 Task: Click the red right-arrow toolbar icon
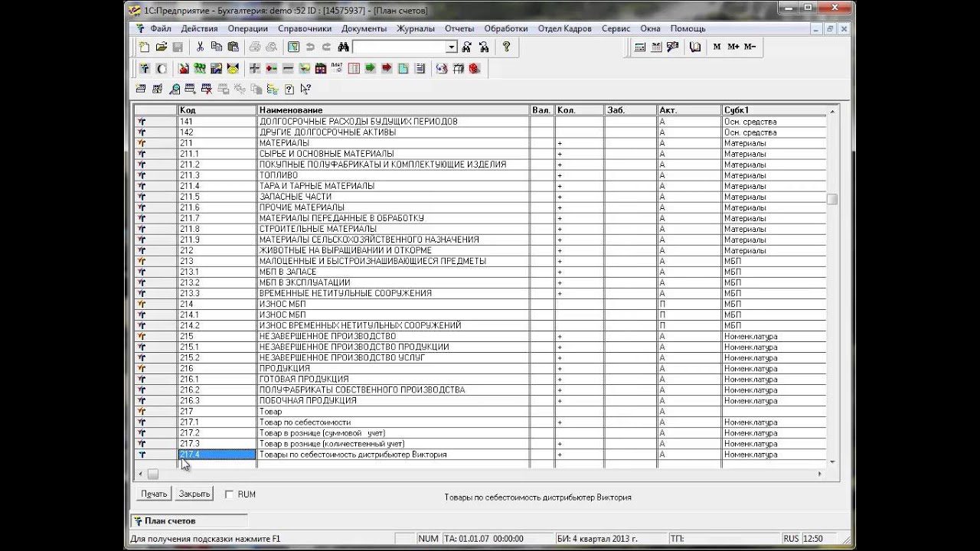tap(387, 69)
